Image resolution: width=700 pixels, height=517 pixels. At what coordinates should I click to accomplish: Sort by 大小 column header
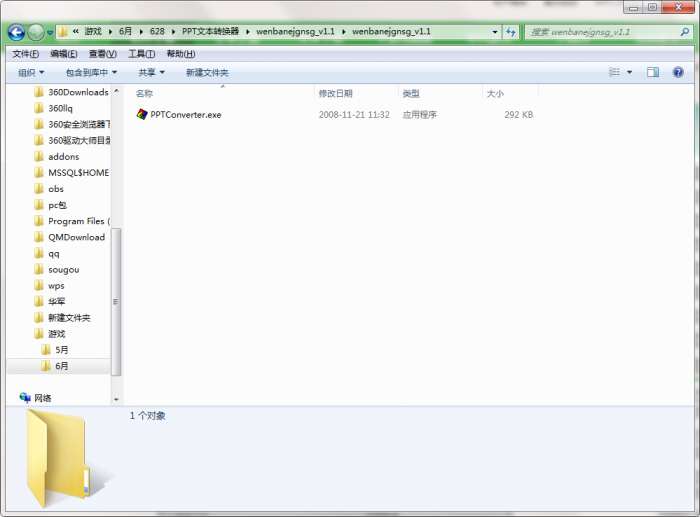pyautogui.click(x=495, y=94)
